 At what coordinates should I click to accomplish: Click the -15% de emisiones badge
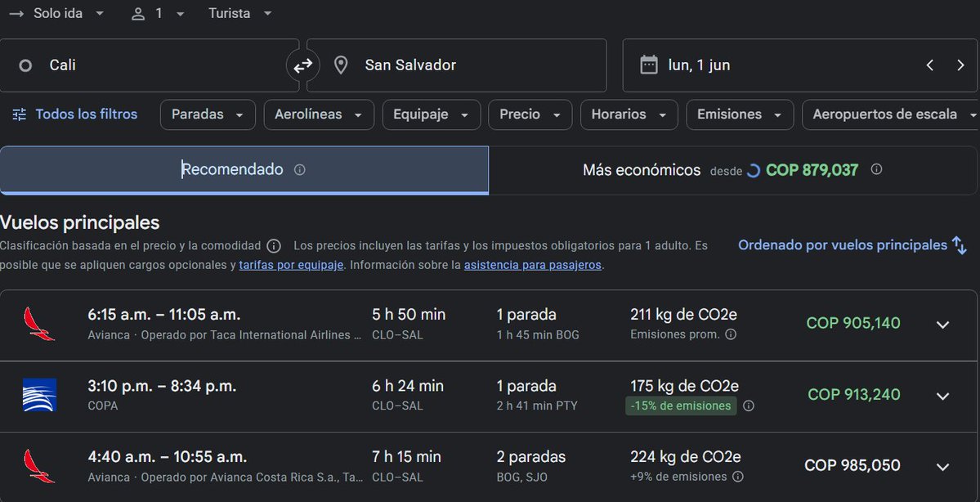point(681,406)
